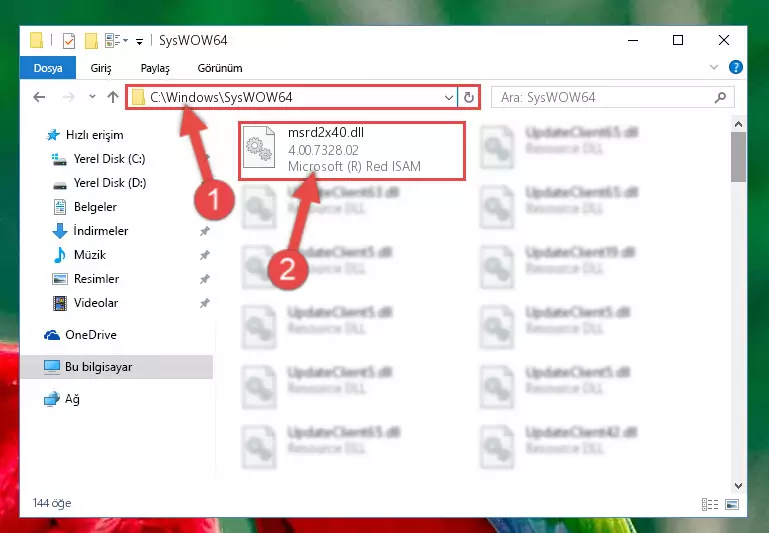Screen dimensions: 769x533
Task: Click the address bar path C:\Windows\SysWOW64
Action: 221,97
